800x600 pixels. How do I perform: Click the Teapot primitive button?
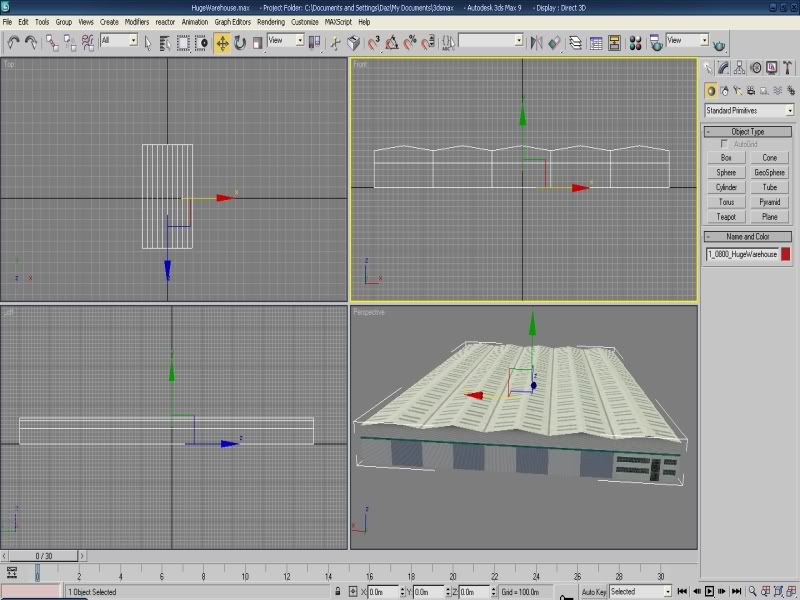(726, 216)
